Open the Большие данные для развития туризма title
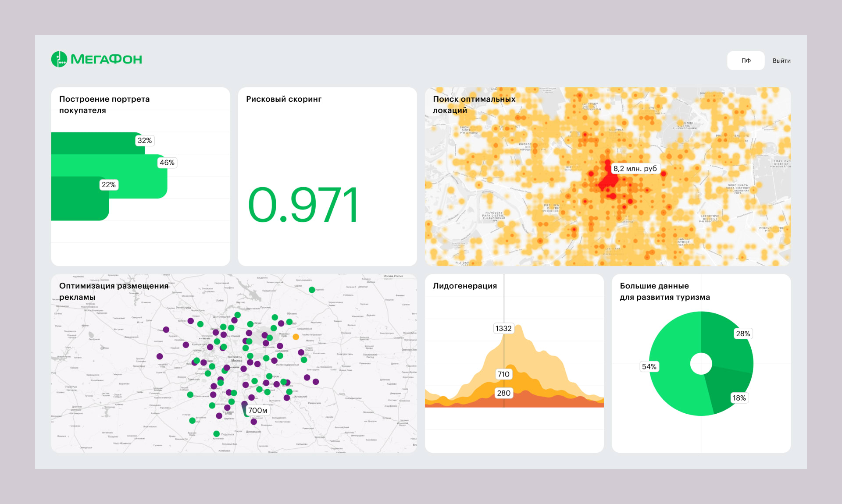The image size is (842, 504). (665, 291)
